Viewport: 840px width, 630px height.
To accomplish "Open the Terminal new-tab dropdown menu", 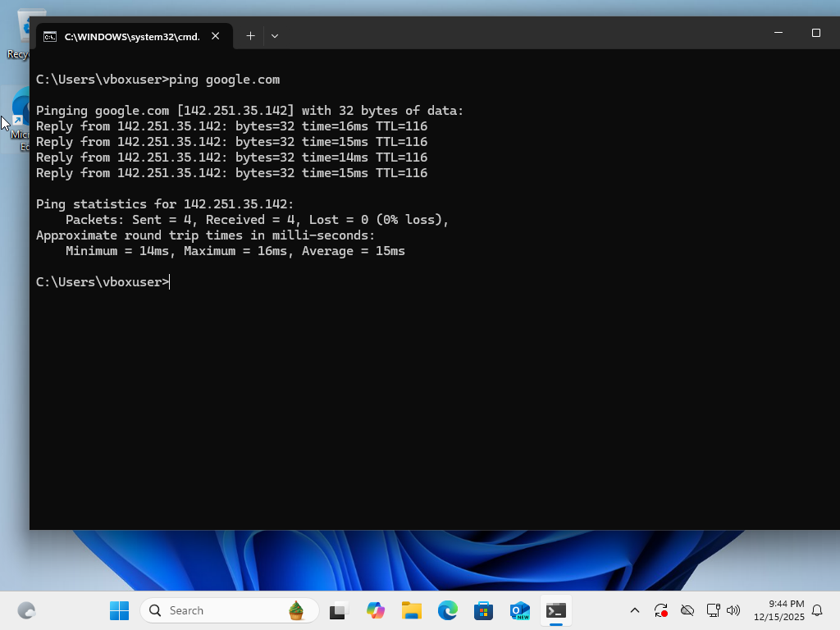I will (x=274, y=35).
